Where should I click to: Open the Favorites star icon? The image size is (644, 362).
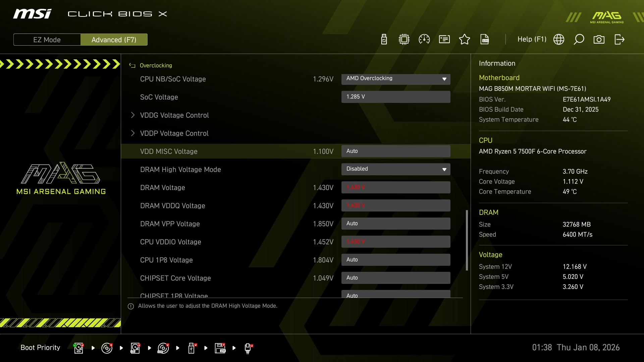(465, 40)
